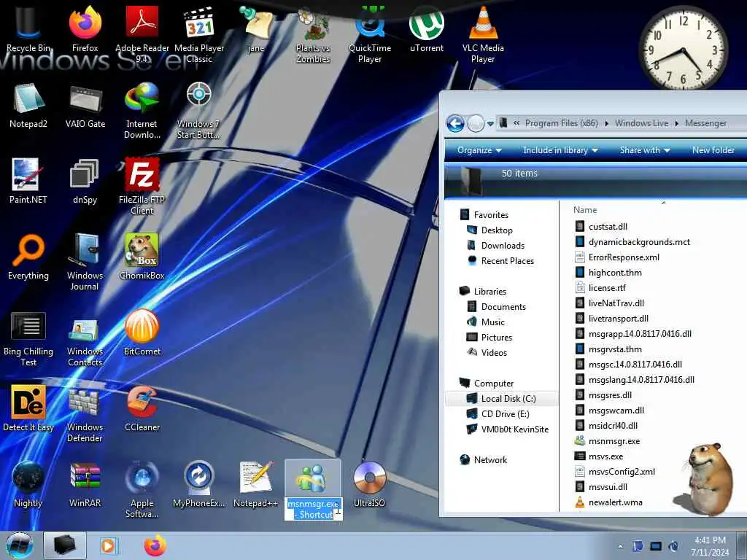
Task: Select QuickTime Player desktop icon
Action: point(370,34)
